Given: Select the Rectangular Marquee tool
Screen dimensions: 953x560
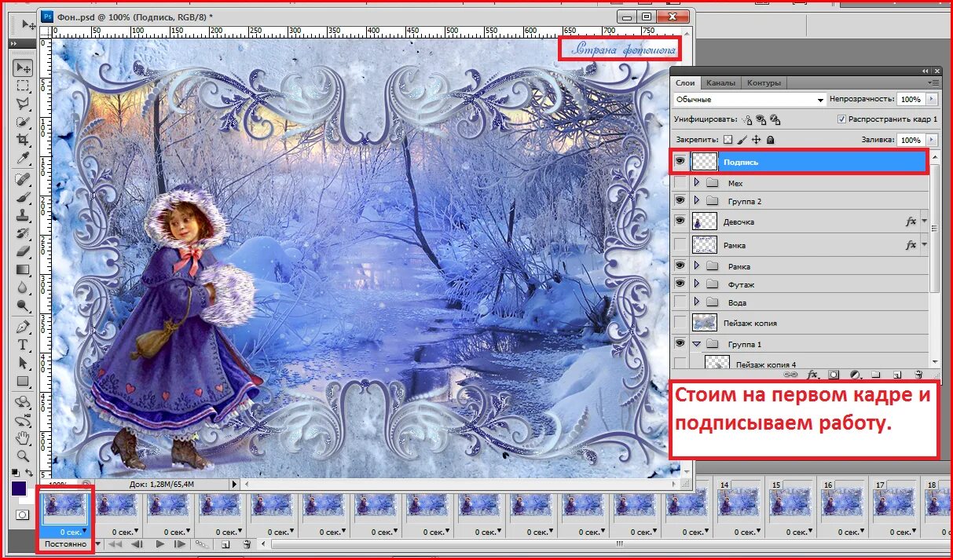Looking at the screenshot, I should point(23,86).
